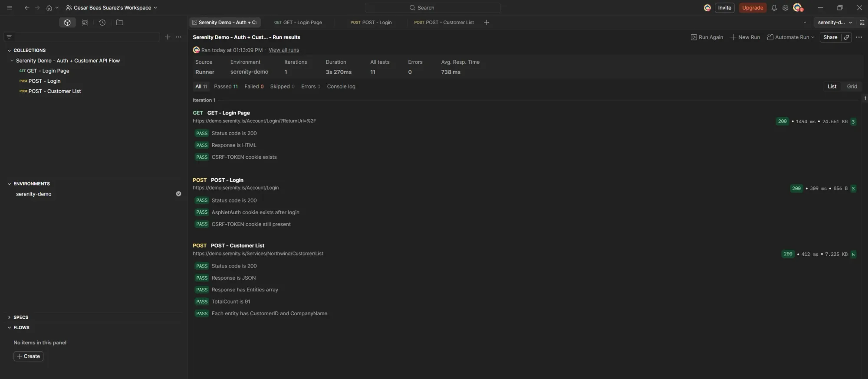Click the Share button

tap(830, 37)
